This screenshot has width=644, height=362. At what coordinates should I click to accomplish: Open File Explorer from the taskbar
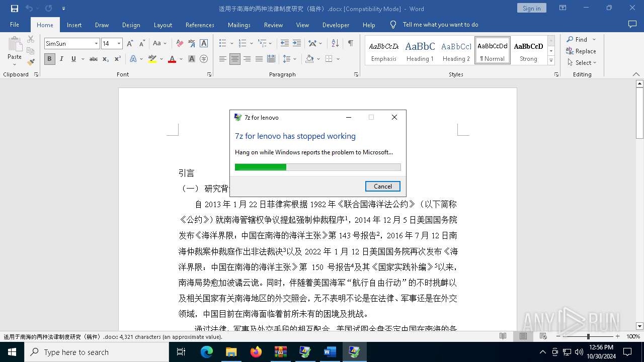point(231,352)
